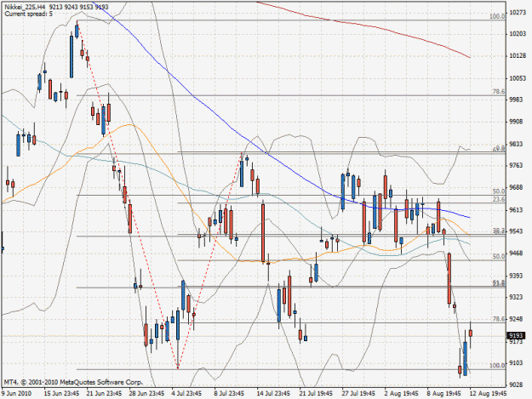Image resolution: width=532 pixels, height=399 pixels.
Task: Select the 10273 price axis label
Action: [x=518, y=13]
